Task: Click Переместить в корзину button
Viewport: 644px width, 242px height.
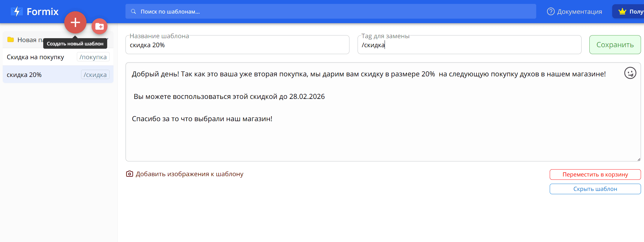Action: pyautogui.click(x=595, y=175)
